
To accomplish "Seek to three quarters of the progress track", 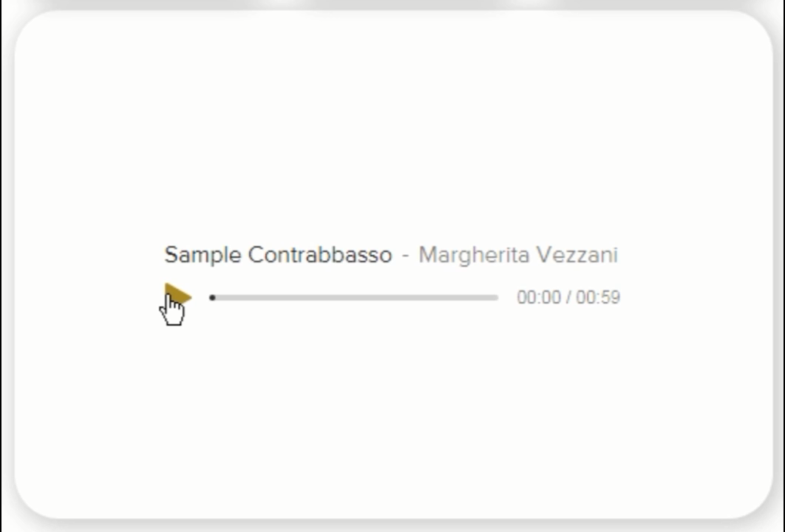I will tap(427, 298).
